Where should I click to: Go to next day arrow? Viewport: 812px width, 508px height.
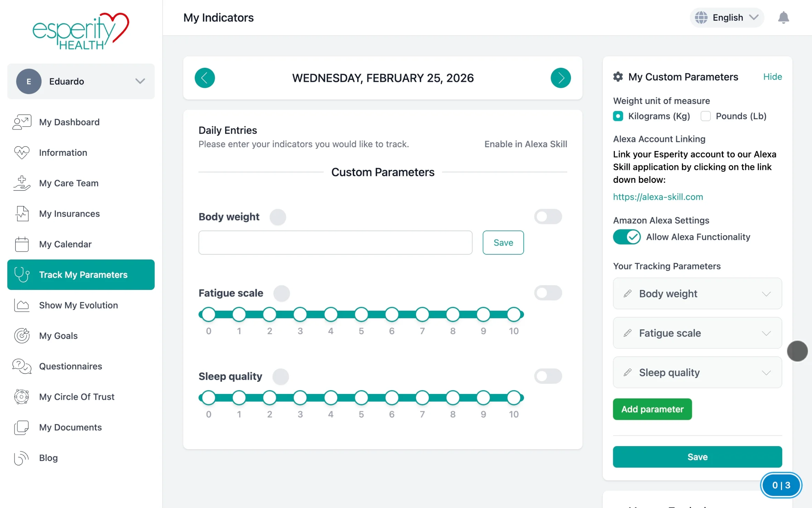tap(560, 78)
